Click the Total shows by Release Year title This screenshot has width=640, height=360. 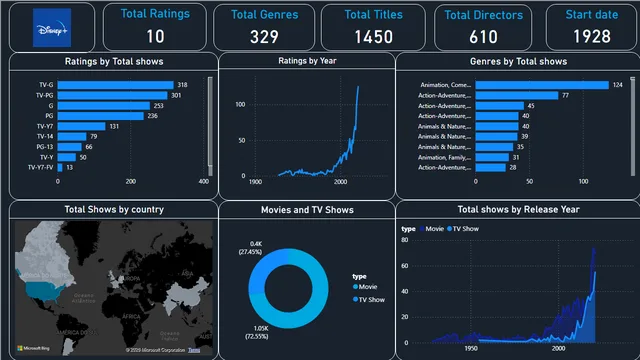tap(518, 209)
